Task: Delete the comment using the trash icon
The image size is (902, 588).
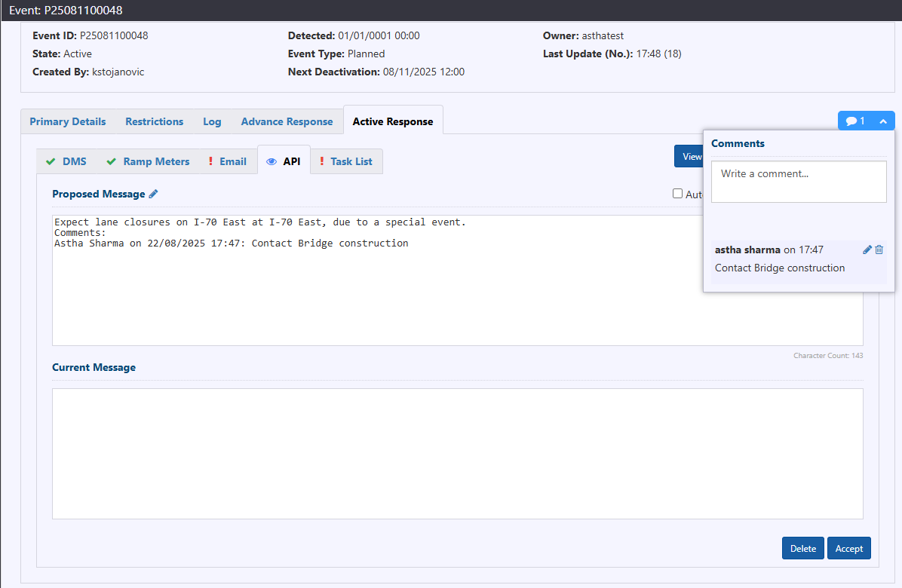Action: (x=879, y=250)
